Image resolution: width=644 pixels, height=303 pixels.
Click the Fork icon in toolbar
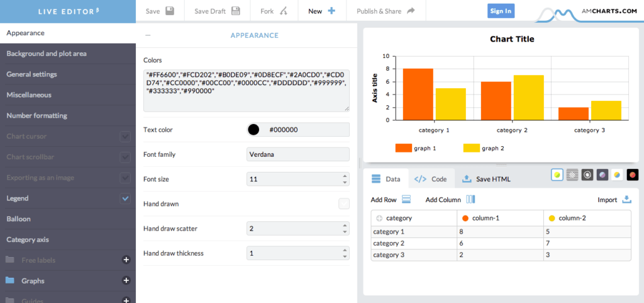[284, 11]
